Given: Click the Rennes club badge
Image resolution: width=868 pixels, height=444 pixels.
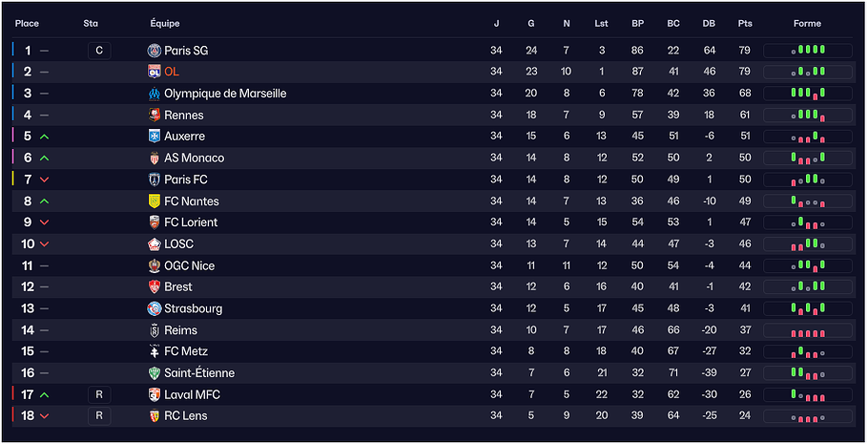Looking at the screenshot, I should [x=155, y=116].
